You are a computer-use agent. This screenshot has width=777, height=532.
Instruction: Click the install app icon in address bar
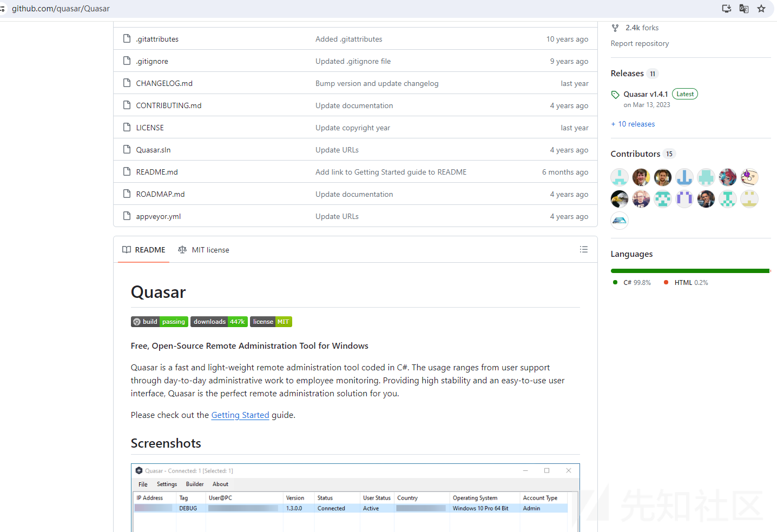click(727, 9)
